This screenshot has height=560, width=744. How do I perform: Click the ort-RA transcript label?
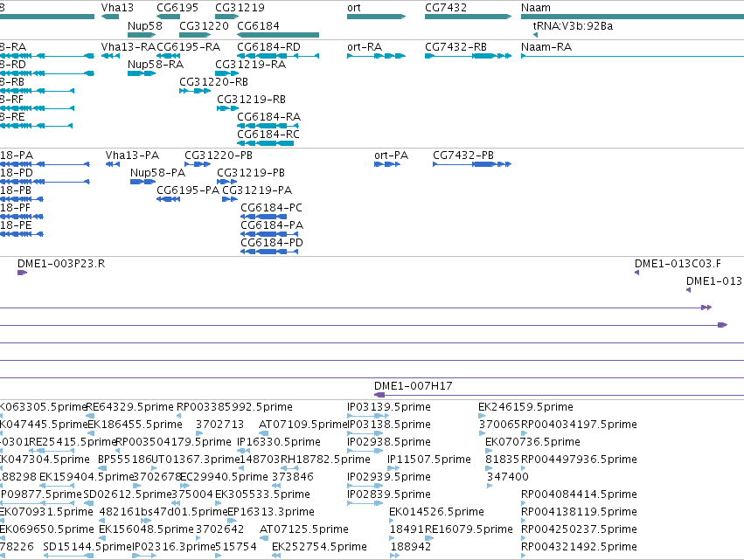click(x=365, y=47)
